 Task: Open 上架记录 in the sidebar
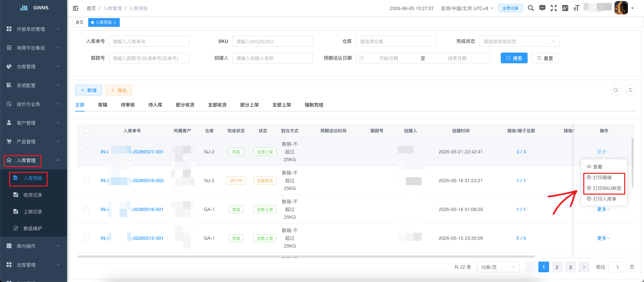pyautogui.click(x=34, y=212)
